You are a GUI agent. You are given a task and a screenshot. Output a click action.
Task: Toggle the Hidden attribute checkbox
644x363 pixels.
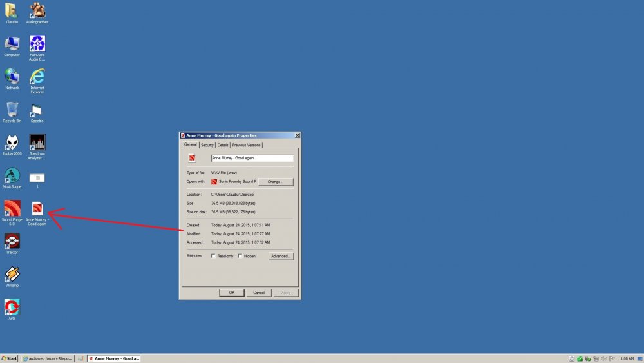(240, 256)
